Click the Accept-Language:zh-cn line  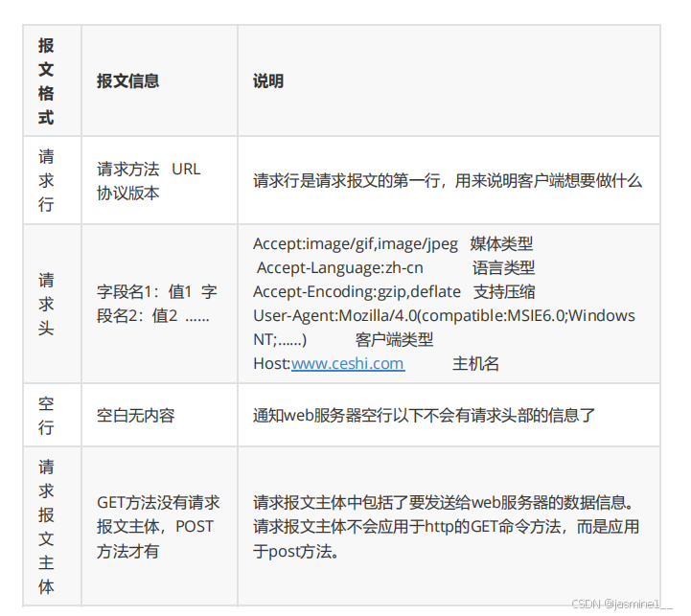click(x=340, y=267)
